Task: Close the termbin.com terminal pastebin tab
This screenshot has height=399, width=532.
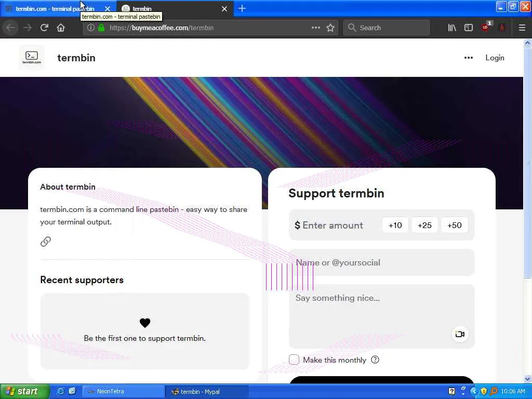Action: tap(108, 8)
